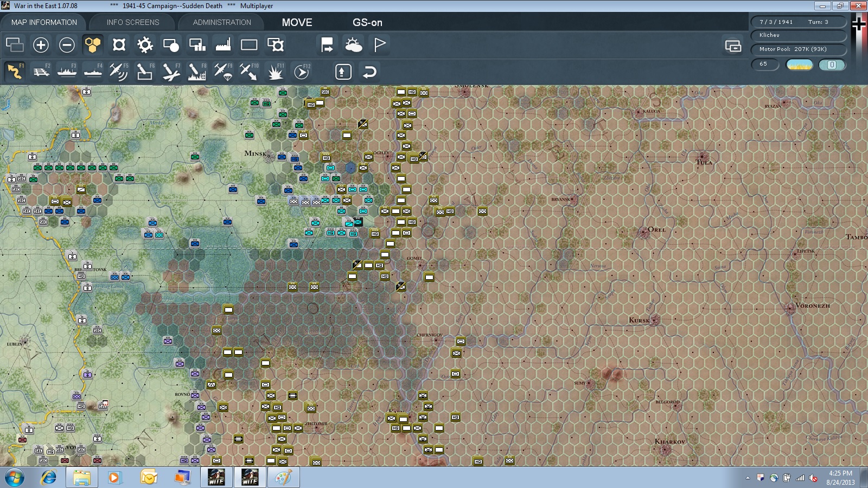The image size is (868, 488).
Task: Click the flag with arrow icon
Action: pyautogui.click(x=327, y=45)
